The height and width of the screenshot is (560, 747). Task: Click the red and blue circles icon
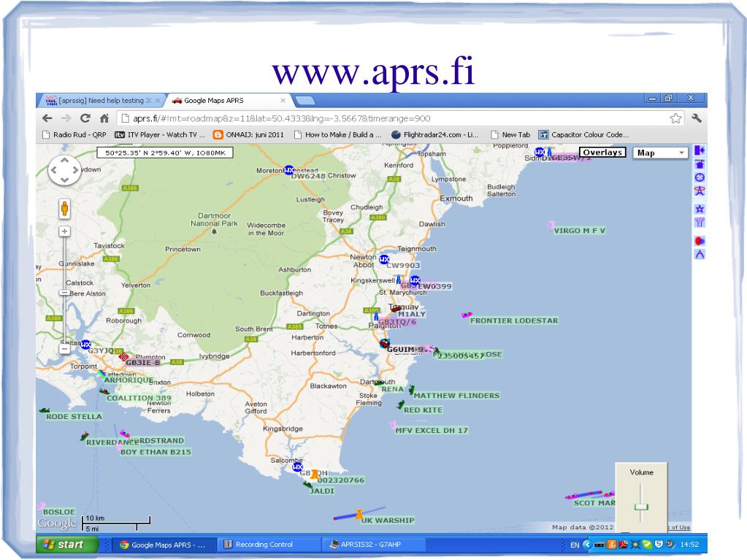click(700, 241)
